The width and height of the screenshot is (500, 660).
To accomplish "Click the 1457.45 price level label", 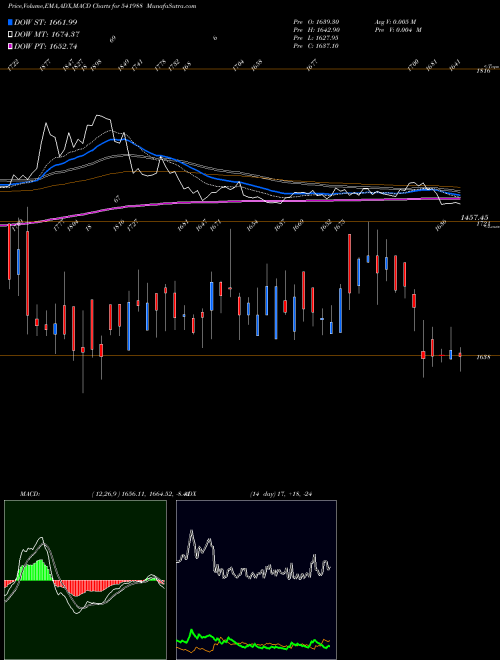I will pyautogui.click(x=474, y=217).
